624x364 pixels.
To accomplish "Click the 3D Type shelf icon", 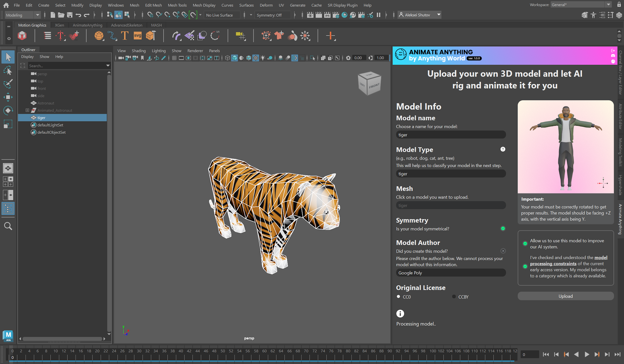I will click(x=125, y=36).
